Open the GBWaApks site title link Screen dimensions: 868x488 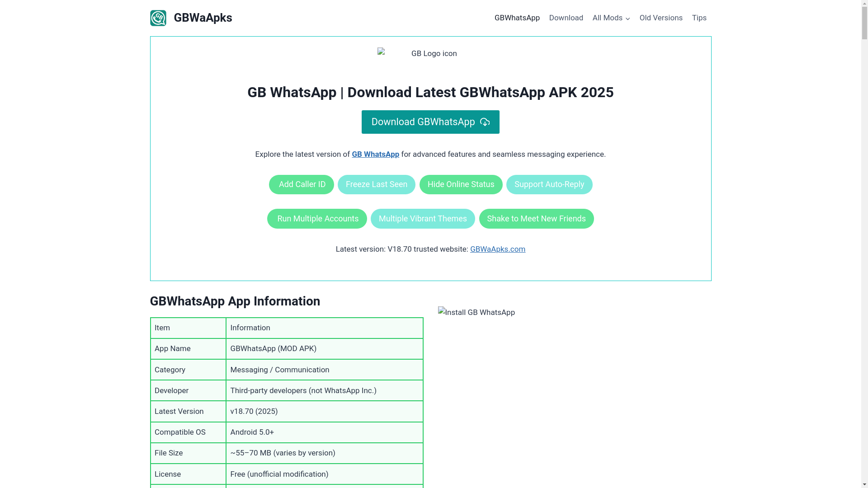pyautogui.click(x=203, y=18)
